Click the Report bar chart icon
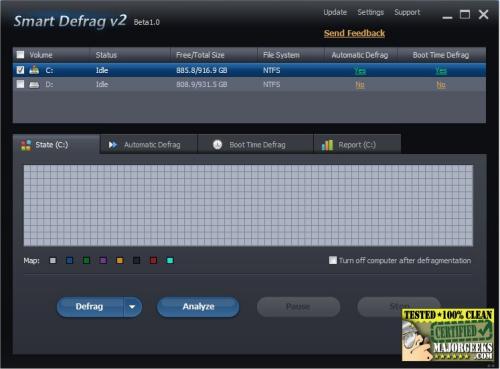 pyautogui.click(x=327, y=145)
